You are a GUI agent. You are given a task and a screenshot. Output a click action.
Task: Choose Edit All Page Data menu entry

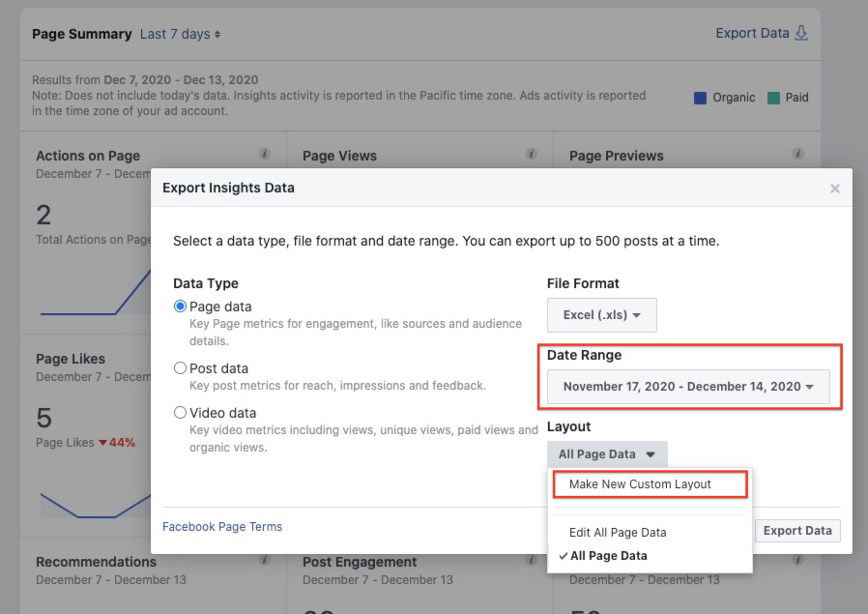(x=618, y=532)
